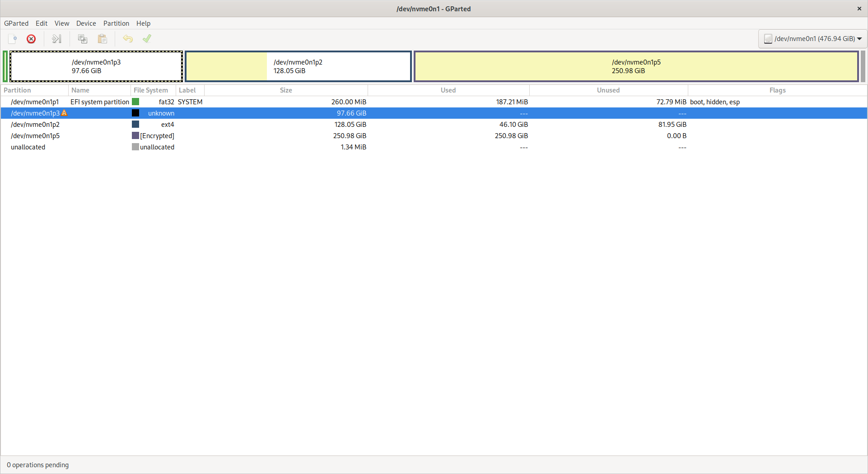
Task: Open the Edit menu
Action: pos(42,23)
